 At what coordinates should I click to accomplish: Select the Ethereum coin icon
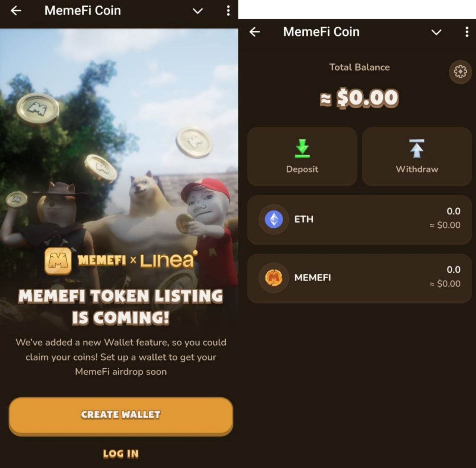click(x=274, y=219)
